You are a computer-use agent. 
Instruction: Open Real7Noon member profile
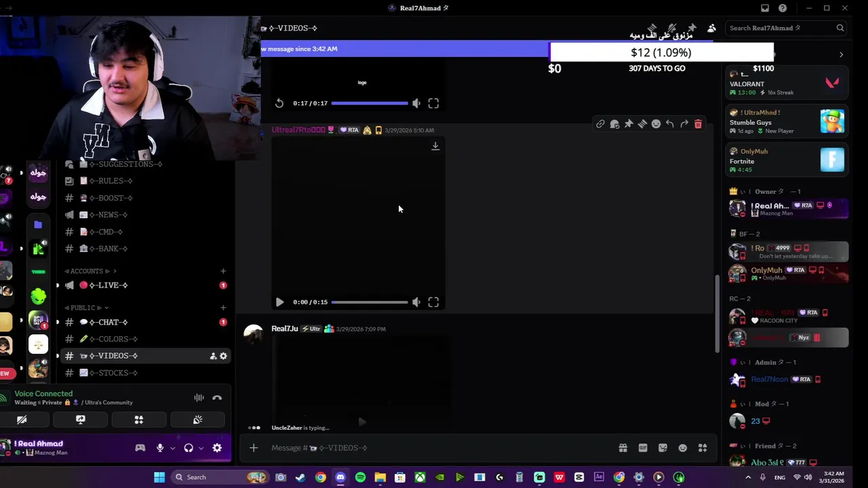788,380
